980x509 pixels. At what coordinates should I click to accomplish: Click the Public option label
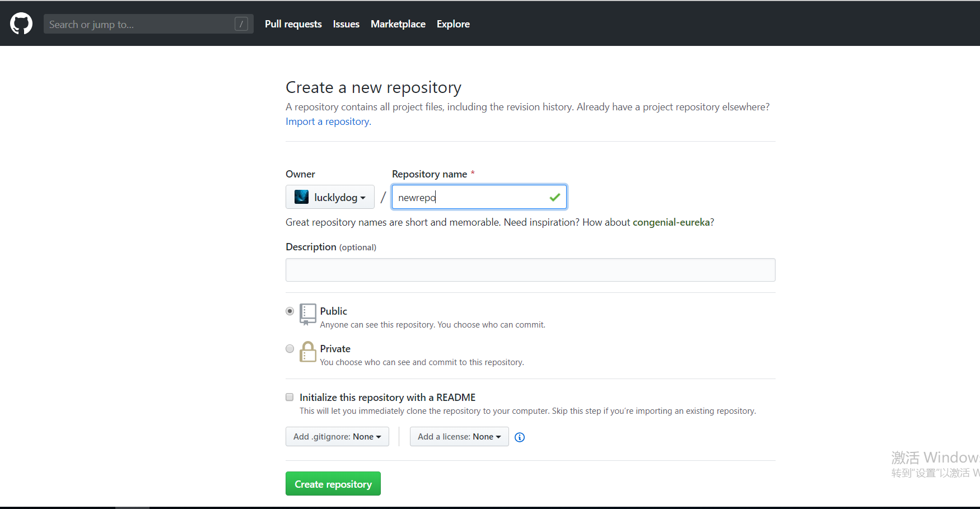click(334, 311)
